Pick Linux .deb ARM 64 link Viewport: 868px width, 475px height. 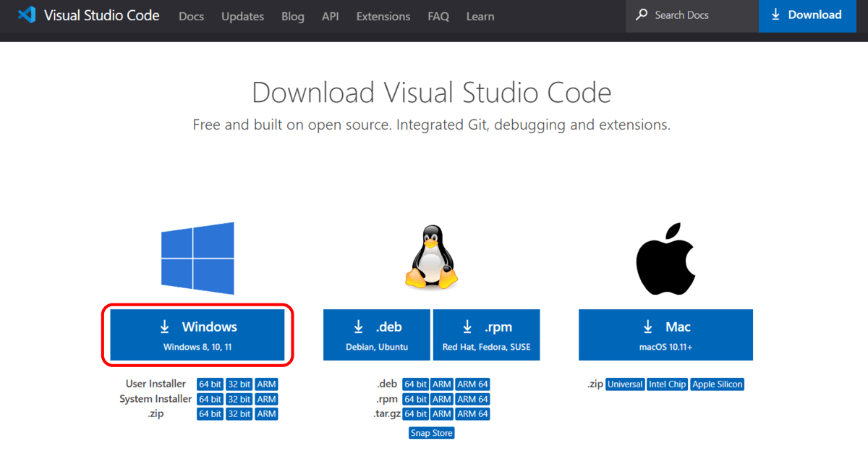[x=473, y=384]
